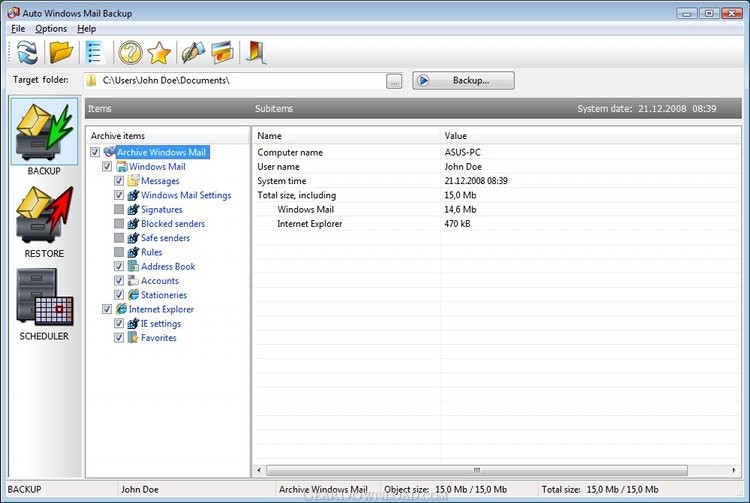Screen dimensions: 750x503
Task: Uncheck the Favorites checkbox
Action: [119, 338]
